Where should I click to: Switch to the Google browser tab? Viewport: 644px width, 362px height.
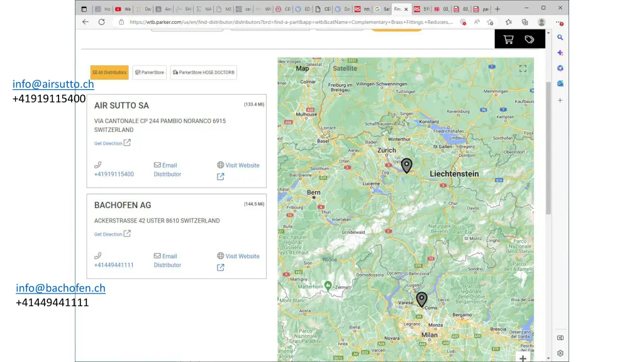[382, 9]
